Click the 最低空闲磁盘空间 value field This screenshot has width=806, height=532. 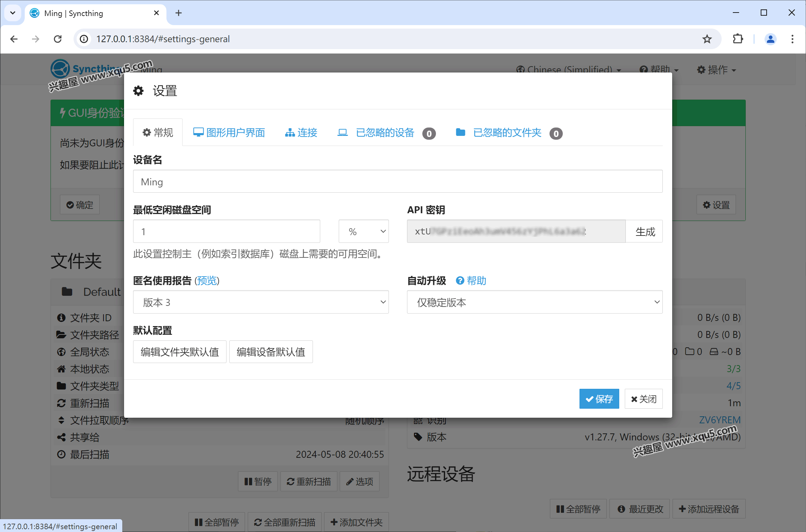pyautogui.click(x=227, y=232)
